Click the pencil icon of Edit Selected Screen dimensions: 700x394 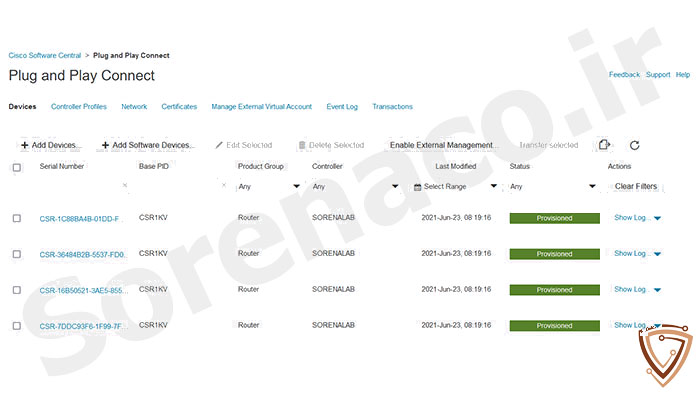[x=219, y=145]
